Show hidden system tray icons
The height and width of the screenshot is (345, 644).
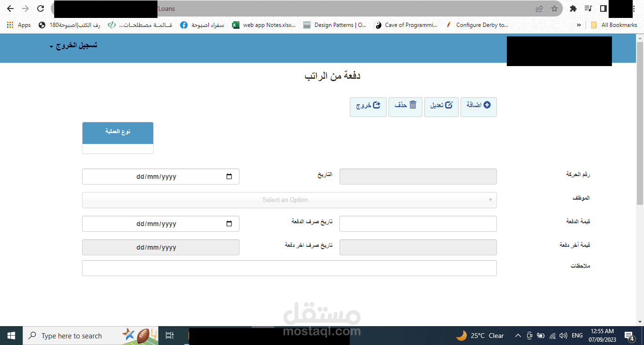[518, 336]
